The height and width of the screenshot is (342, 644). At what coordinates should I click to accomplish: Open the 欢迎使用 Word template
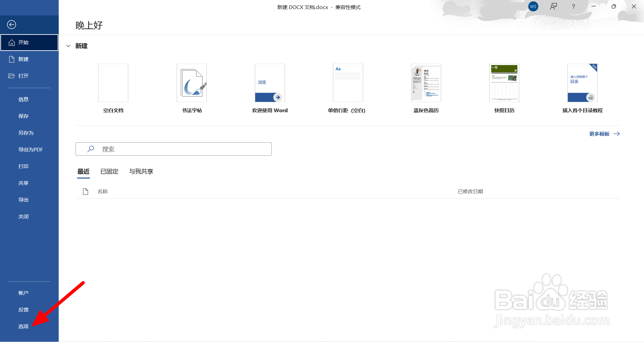(x=270, y=89)
